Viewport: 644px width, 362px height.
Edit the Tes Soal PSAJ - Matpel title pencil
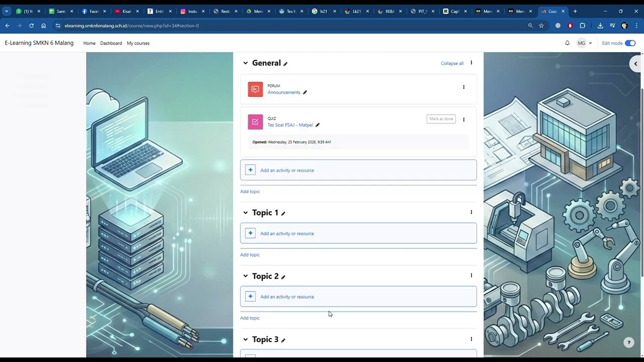[x=317, y=125]
